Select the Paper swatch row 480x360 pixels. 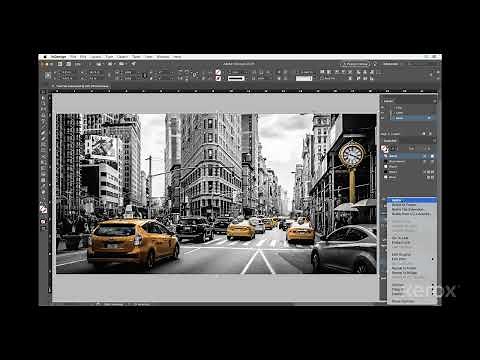point(409,167)
